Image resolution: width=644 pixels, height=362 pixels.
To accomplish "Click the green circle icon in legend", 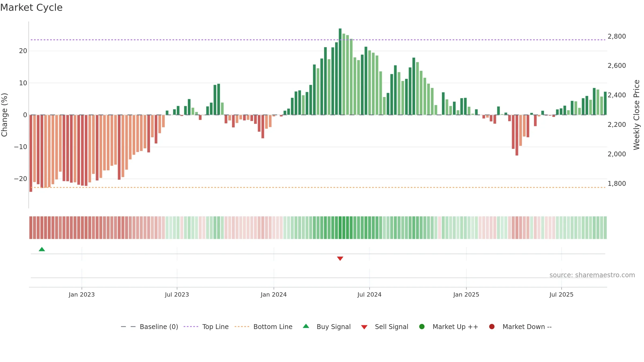I will [x=422, y=327].
